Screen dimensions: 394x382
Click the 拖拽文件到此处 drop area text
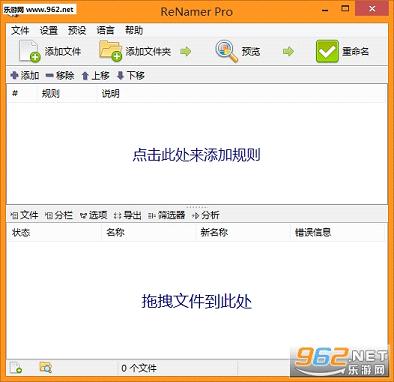(x=197, y=301)
